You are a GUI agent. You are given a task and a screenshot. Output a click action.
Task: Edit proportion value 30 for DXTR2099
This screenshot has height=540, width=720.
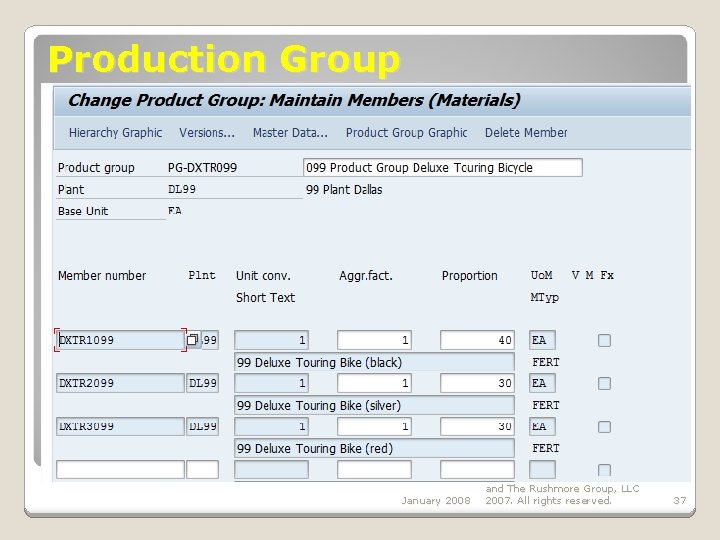(x=477, y=383)
